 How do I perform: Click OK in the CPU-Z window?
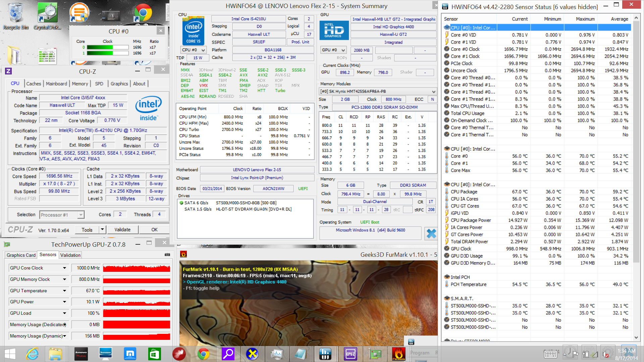[x=154, y=230]
